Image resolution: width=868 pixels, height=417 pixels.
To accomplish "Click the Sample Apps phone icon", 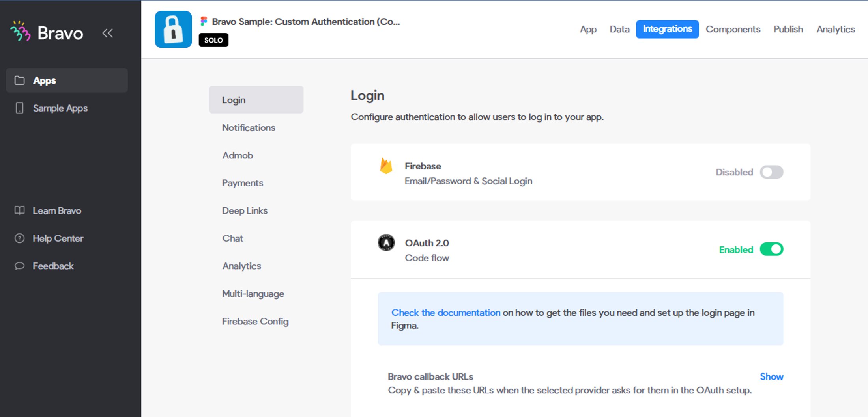I will (19, 108).
